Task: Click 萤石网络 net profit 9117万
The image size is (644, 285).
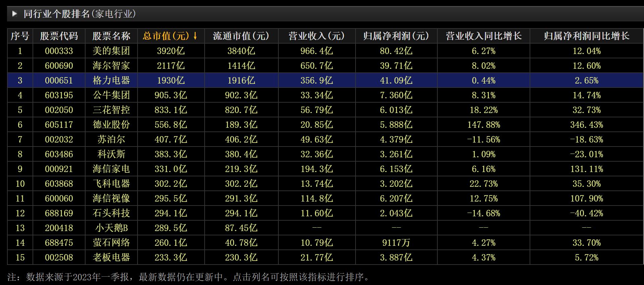Action: (x=396, y=243)
